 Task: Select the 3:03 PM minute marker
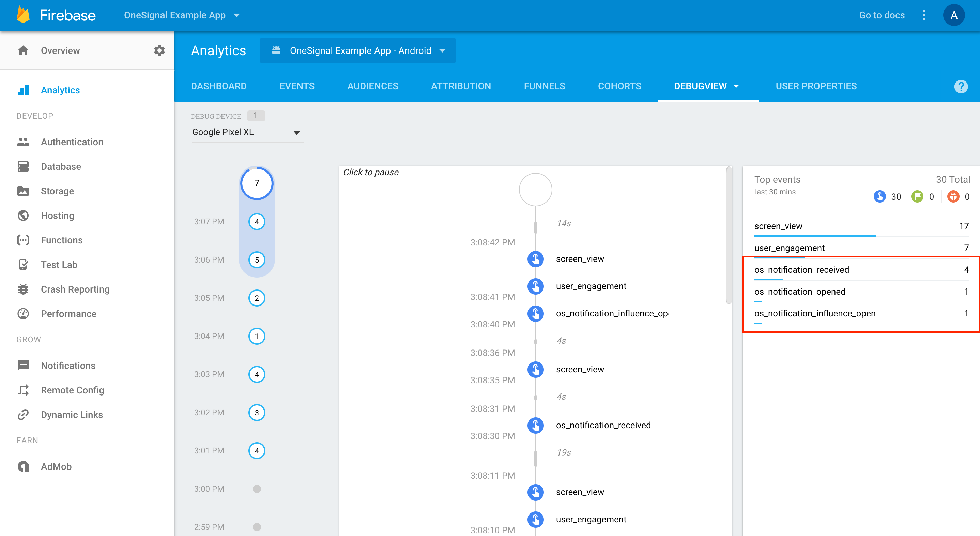[257, 374]
